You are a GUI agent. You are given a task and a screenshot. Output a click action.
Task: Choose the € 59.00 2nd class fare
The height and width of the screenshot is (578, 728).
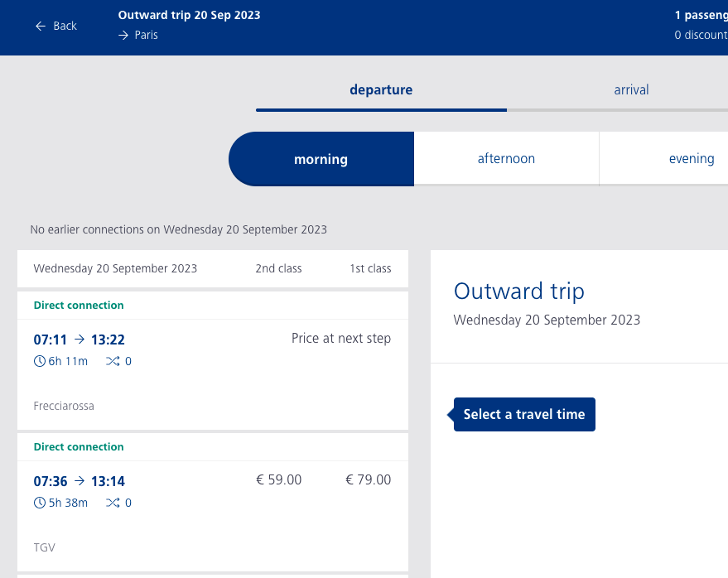279,480
